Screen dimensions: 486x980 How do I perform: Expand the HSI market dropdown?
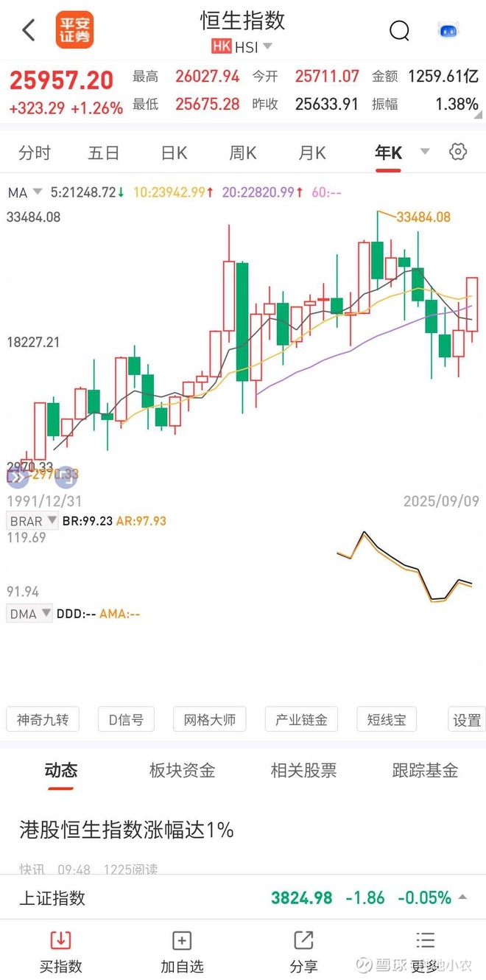pyautogui.click(x=267, y=46)
